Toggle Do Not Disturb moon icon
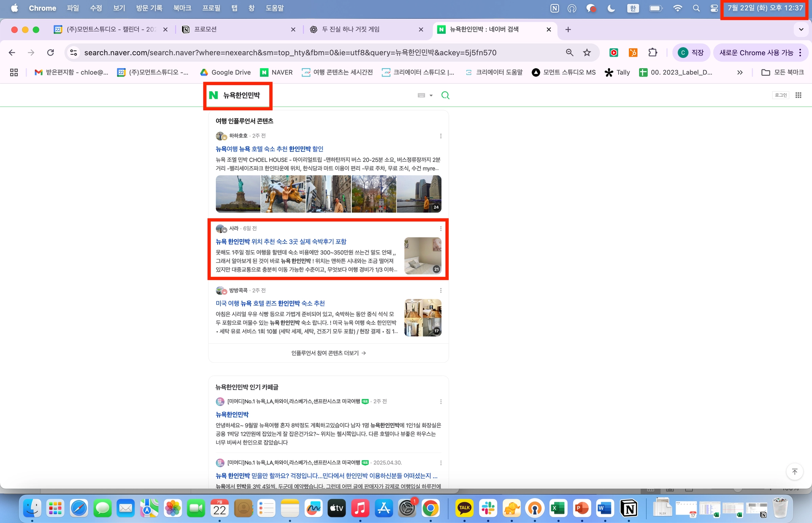The width and height of the screenshot is (812, 523). coord(611,8)
